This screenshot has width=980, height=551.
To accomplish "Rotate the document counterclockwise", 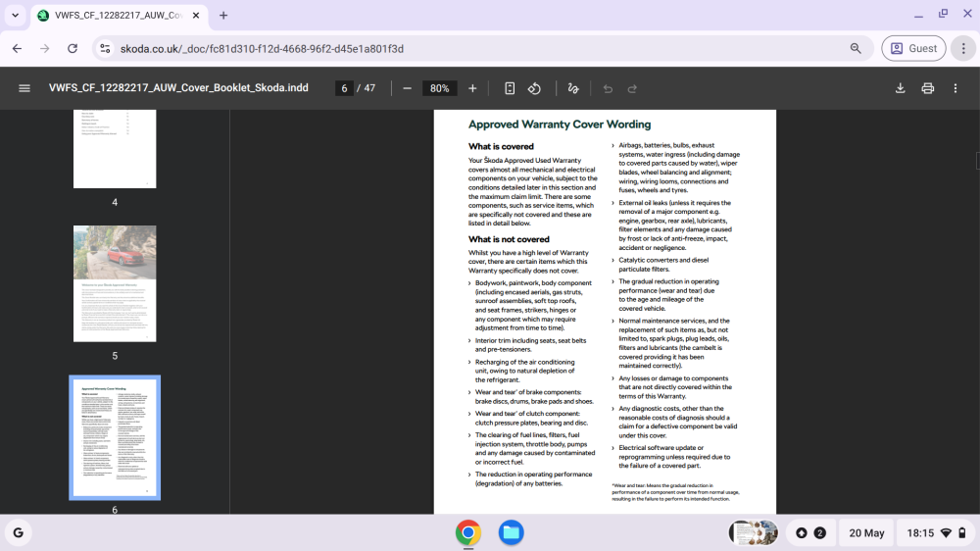I will click(534, 88).
